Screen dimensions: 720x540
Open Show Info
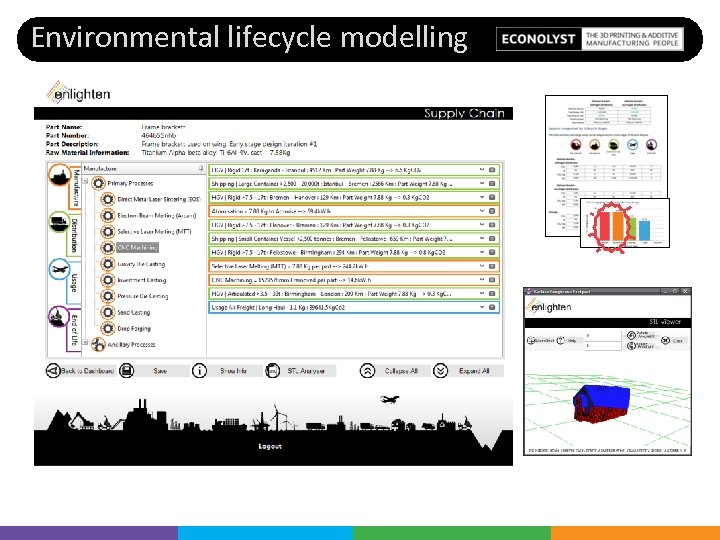pos(227,371)
